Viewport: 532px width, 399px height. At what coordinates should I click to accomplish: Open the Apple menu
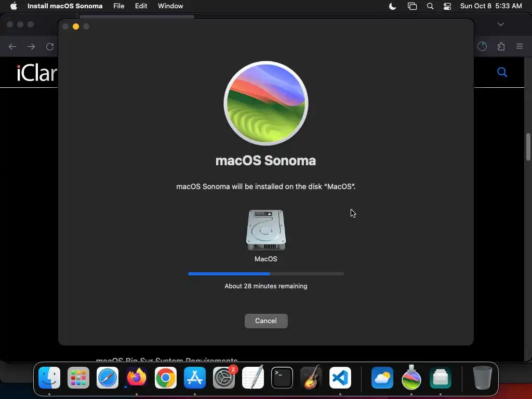tap(14, 6)
